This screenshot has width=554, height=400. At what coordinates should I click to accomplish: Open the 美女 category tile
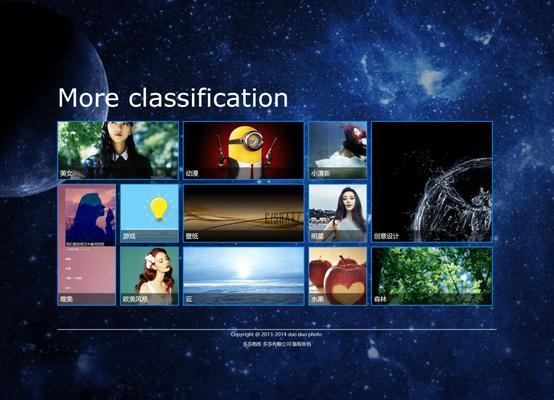tap(118, 150)
